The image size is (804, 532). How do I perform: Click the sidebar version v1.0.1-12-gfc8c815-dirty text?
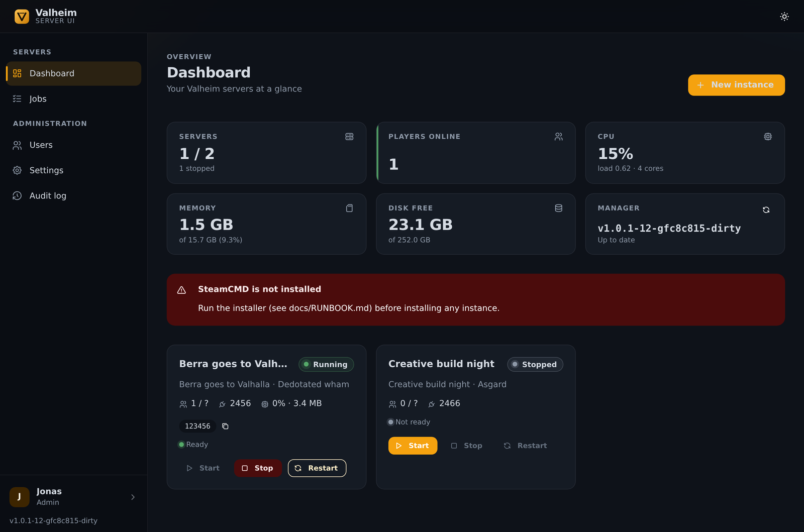click(53, 520)
